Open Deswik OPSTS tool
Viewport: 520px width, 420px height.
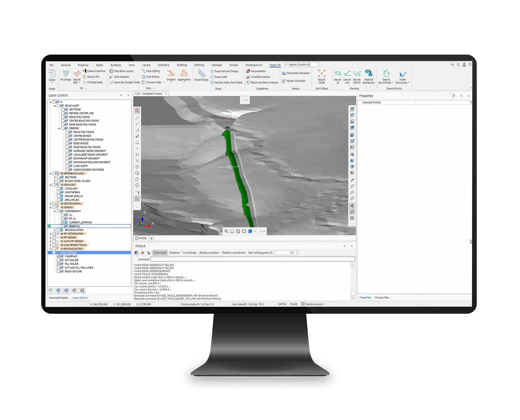pos(357,77)
